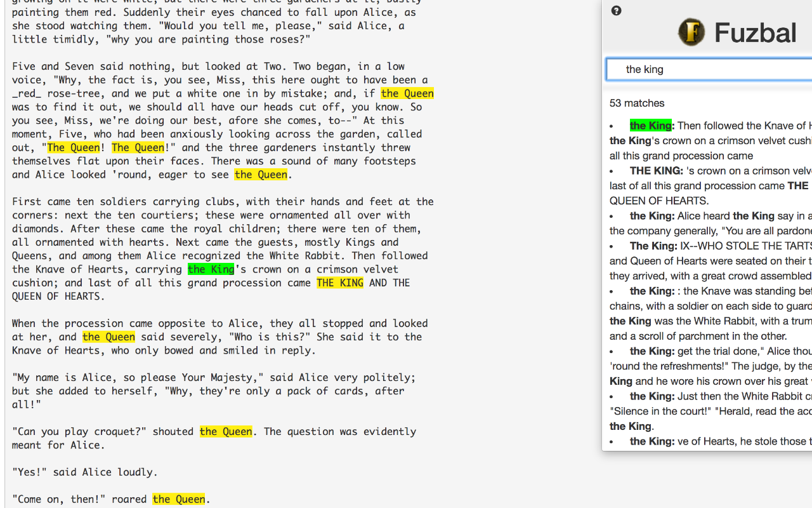
Task: Click 'the Queen' after 'eager to see'
Action: [x=261, y=175]
